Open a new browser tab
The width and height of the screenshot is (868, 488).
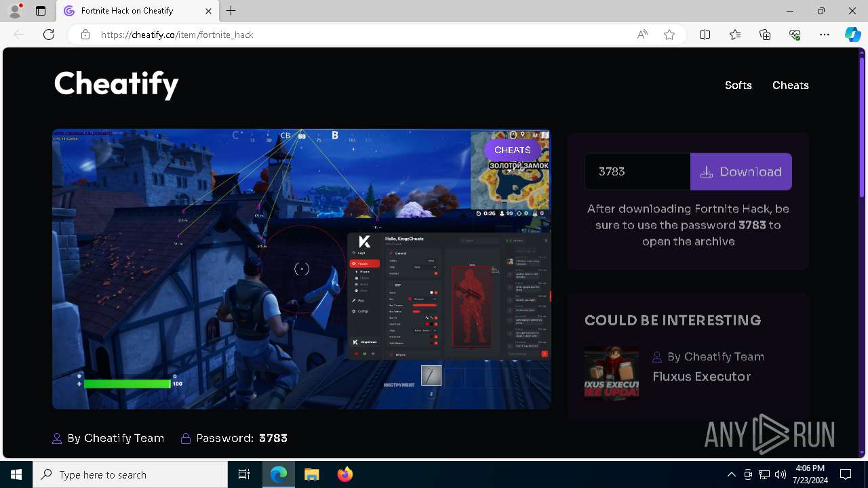tap(231, 11)
